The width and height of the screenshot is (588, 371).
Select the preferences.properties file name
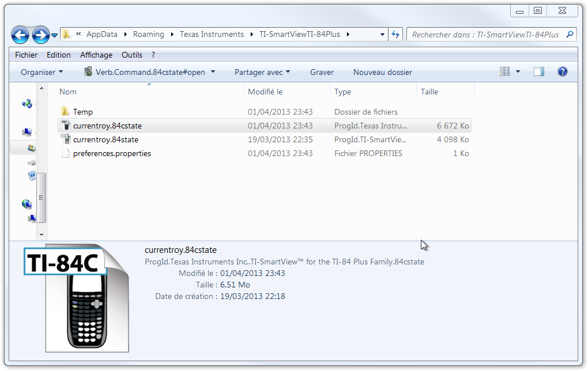(112, 154)
